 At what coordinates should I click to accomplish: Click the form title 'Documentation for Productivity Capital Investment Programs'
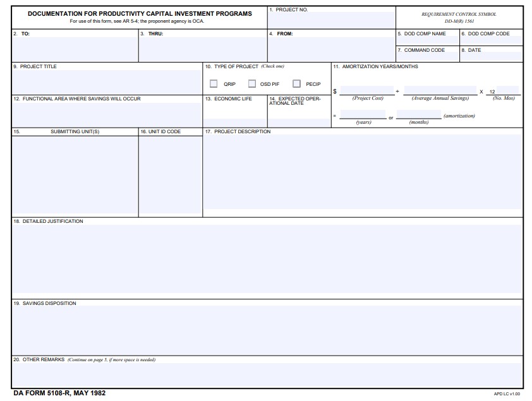click(140, 13)
